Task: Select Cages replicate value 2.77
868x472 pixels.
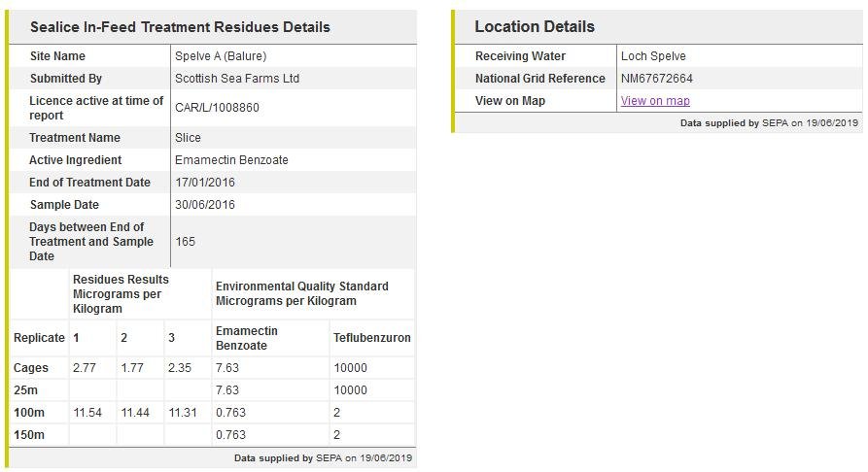Action: click(x=84, y=368)
